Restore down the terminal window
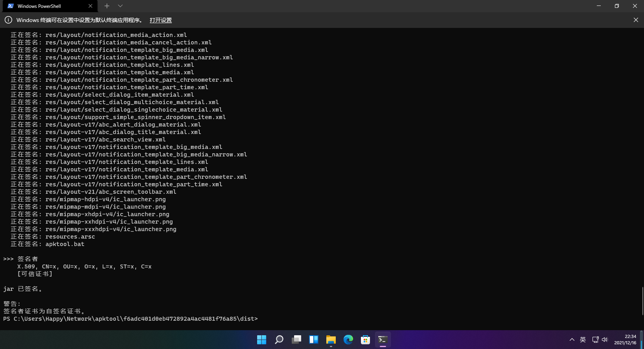This screenshot has width=644, height=349. [x=617, y=6]
